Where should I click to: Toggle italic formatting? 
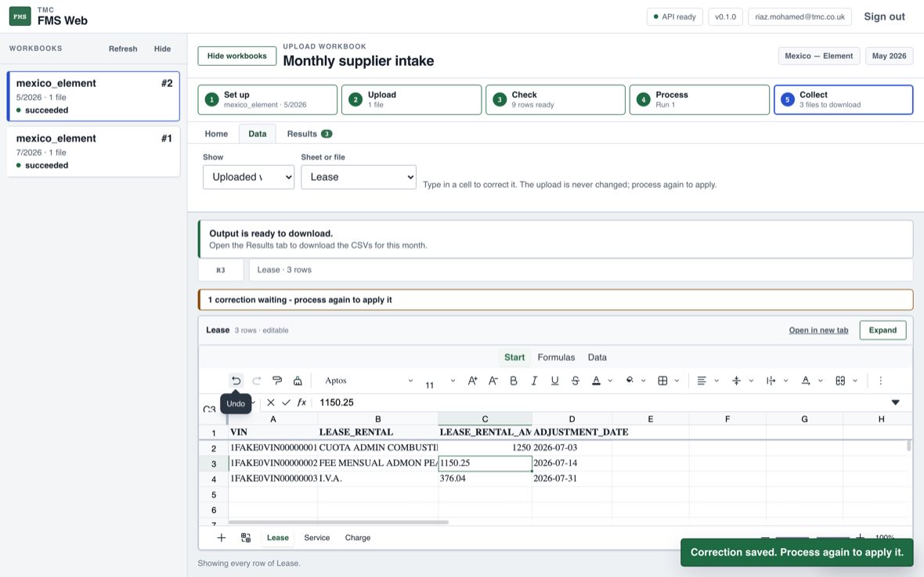tap(534, 380)
